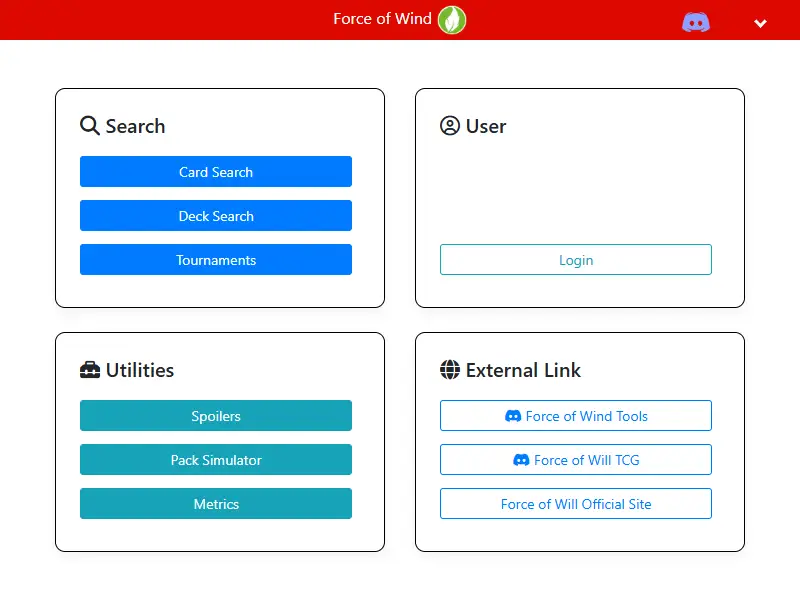Viewport: 800px width, 600px height.
Task: Launch the Pack Simulator
Action: click(216, 459)
